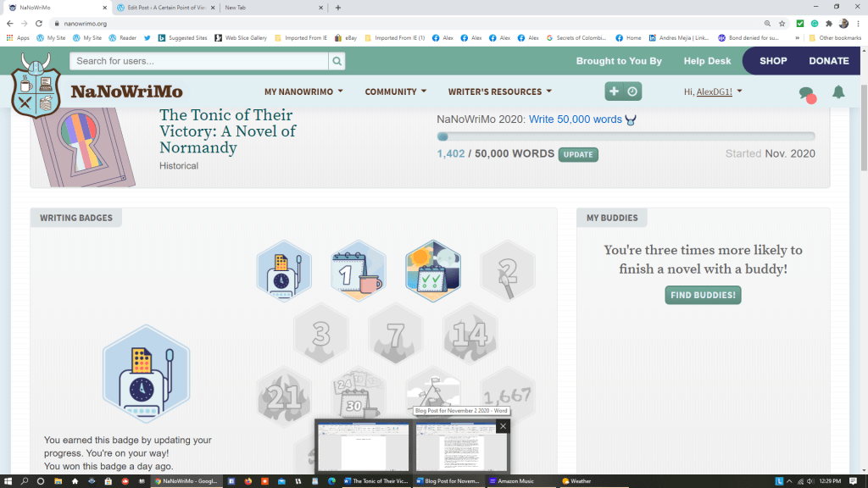This screenshot has width=868, height=488.
Task: Open the Help Desk menu item
Action: 707,61
